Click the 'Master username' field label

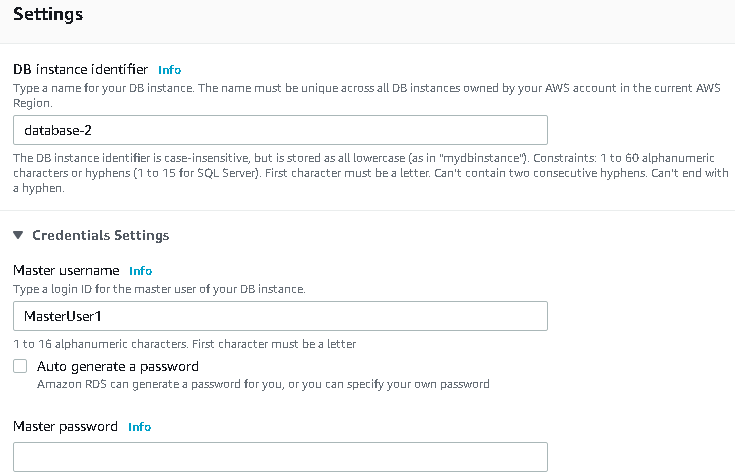(66, 271)
